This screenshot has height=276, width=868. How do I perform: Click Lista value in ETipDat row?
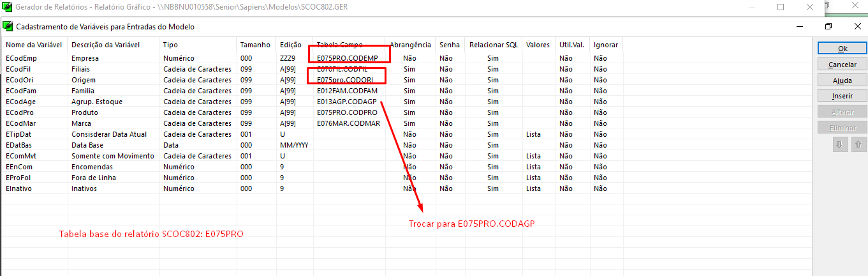click(x=533, y=134)
